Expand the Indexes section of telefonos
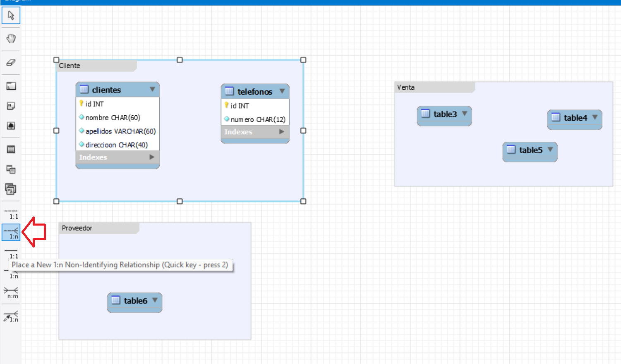This screenshot has height=364, width=621. (282, 132)
